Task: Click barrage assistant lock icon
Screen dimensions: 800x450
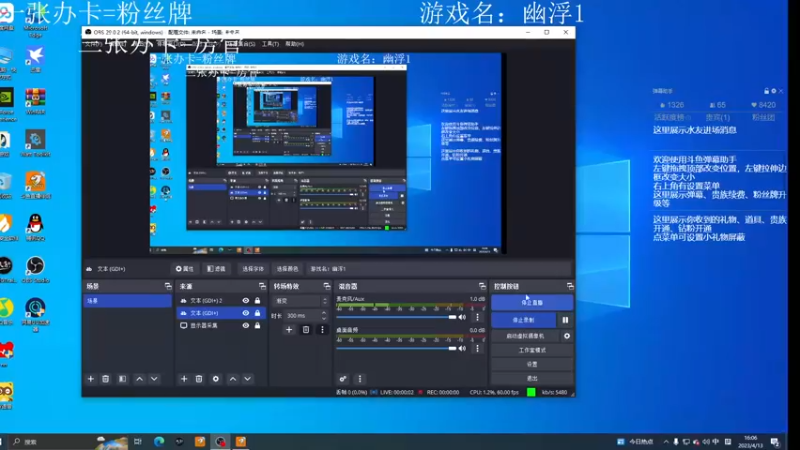Action: (x=766, y=91)
